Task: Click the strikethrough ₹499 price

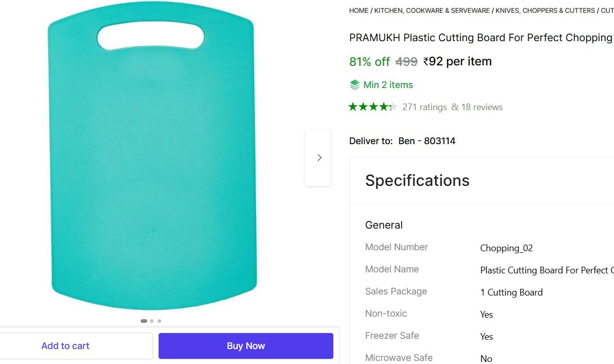Action: coord(406,61)
